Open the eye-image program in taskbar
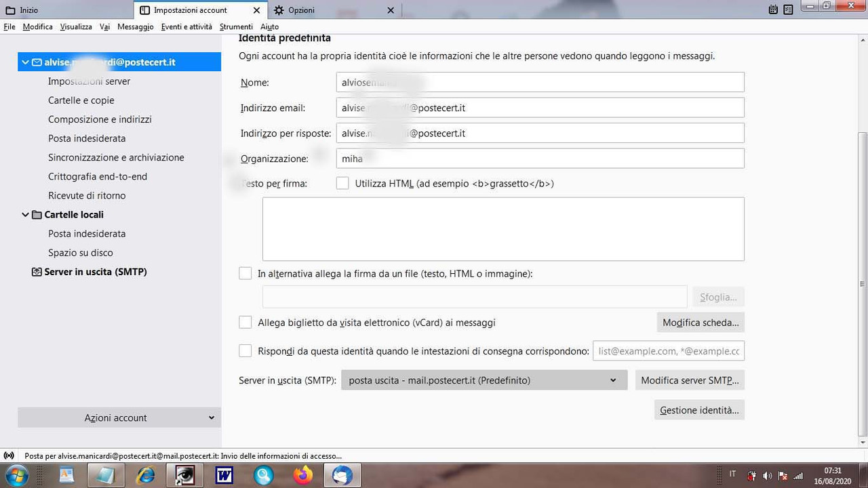 click(185, 476)
